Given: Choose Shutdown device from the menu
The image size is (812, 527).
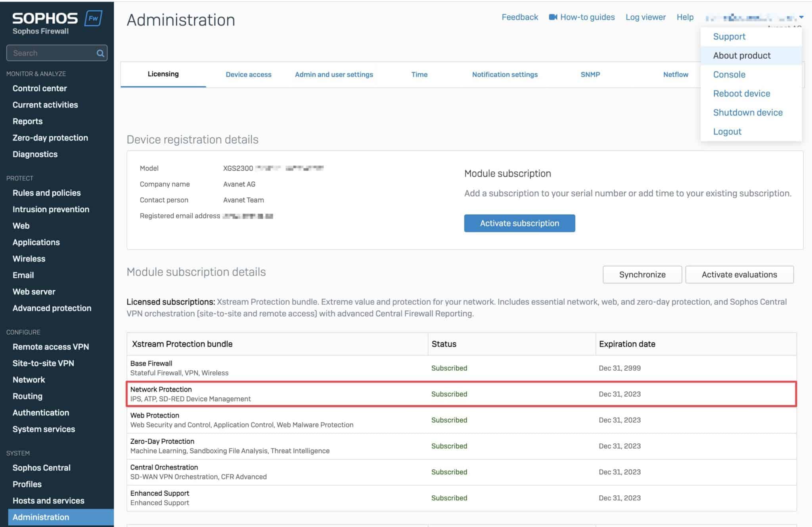Looking at the screenshot, I should pos(748,112).
